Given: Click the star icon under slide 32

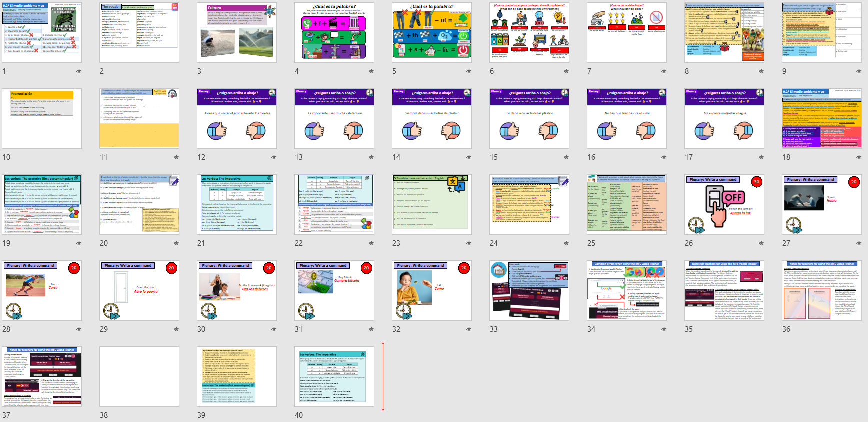Looking at the screenshot, I should pyautogui.click(x=468, y=329).
